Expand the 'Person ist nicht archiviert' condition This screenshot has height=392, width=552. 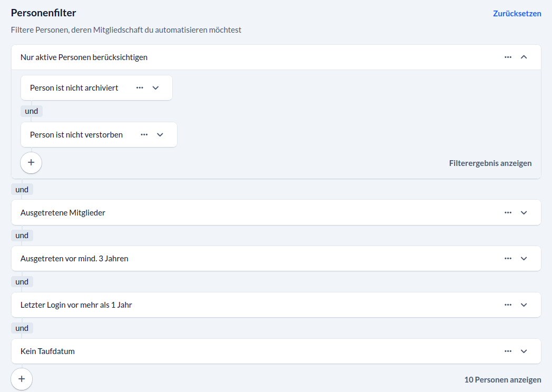coord(155,87)
